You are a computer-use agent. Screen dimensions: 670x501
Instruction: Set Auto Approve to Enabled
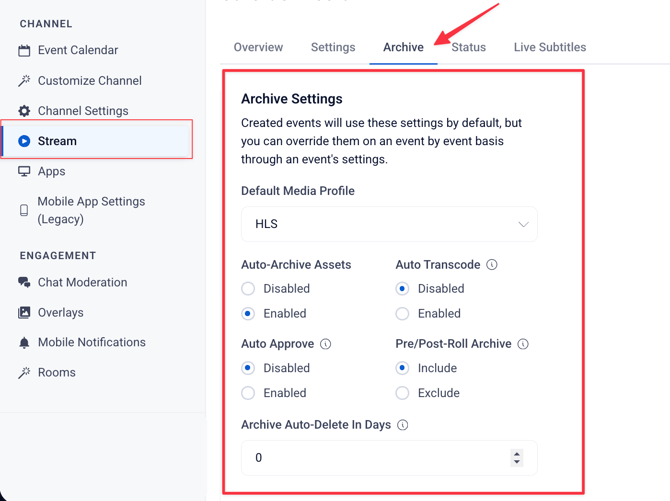tap(248, 393)
